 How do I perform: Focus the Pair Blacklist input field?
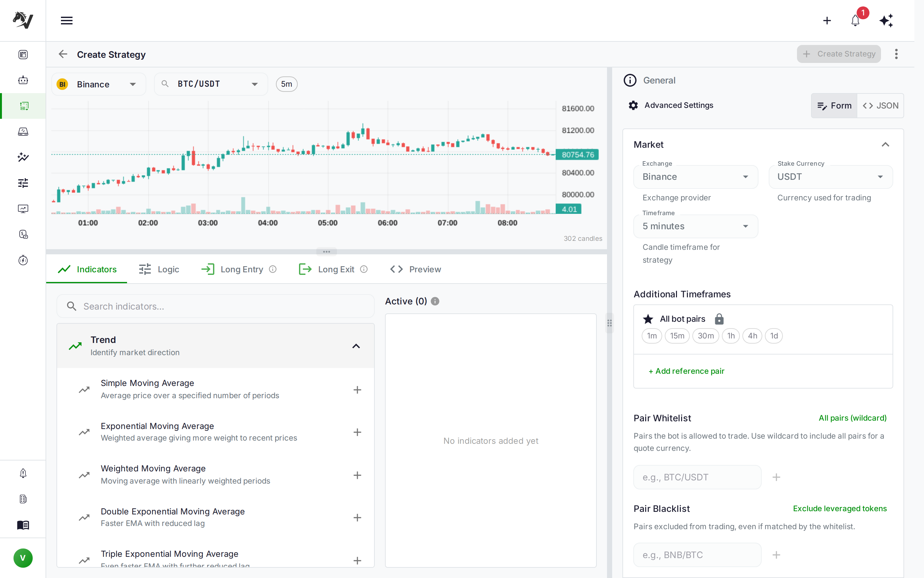tap(697, 555)
